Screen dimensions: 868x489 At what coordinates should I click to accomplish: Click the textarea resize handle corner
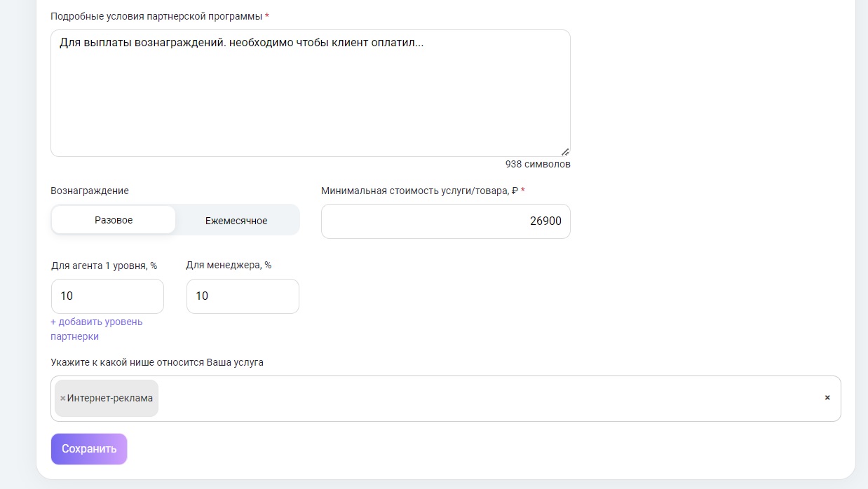click(565, 151)
